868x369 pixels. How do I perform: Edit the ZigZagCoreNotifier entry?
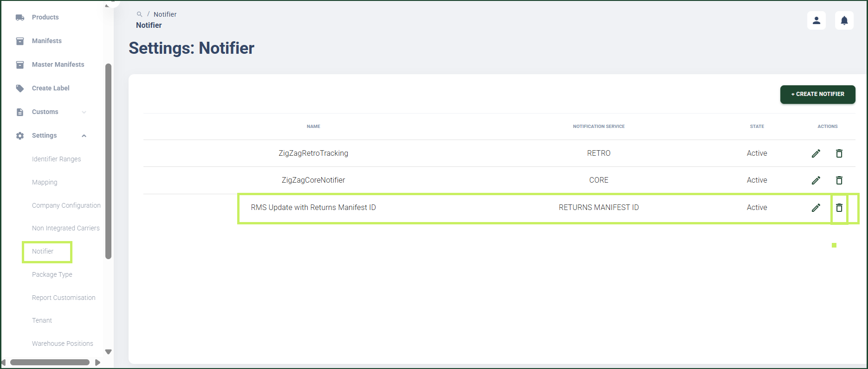click(816, 180)
